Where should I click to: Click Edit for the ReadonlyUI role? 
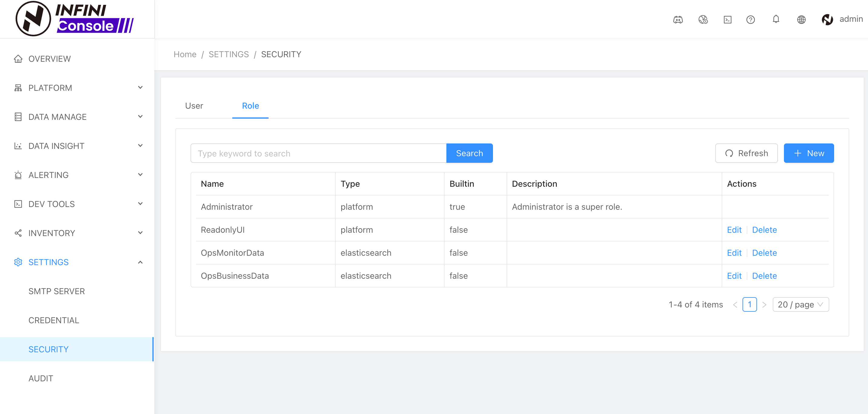734,230
